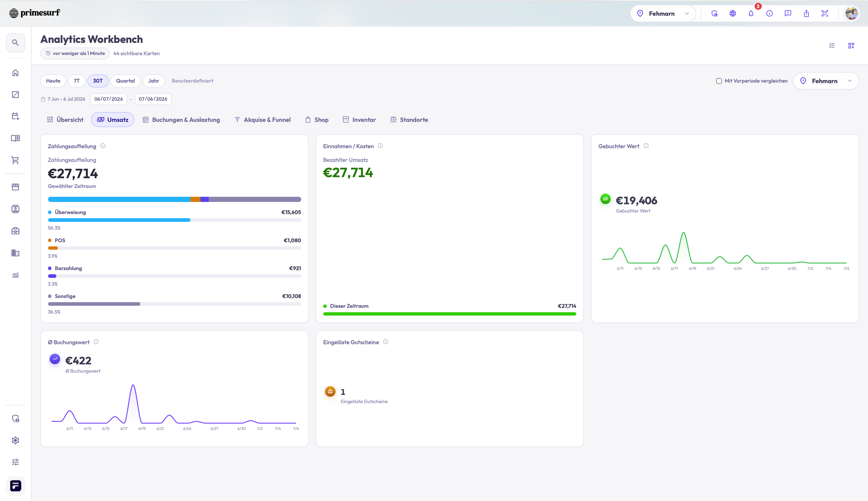Click the info icon next to Ø Buchungswert
The height and width of the screenshot is (501, 868).
click(96, 342)
